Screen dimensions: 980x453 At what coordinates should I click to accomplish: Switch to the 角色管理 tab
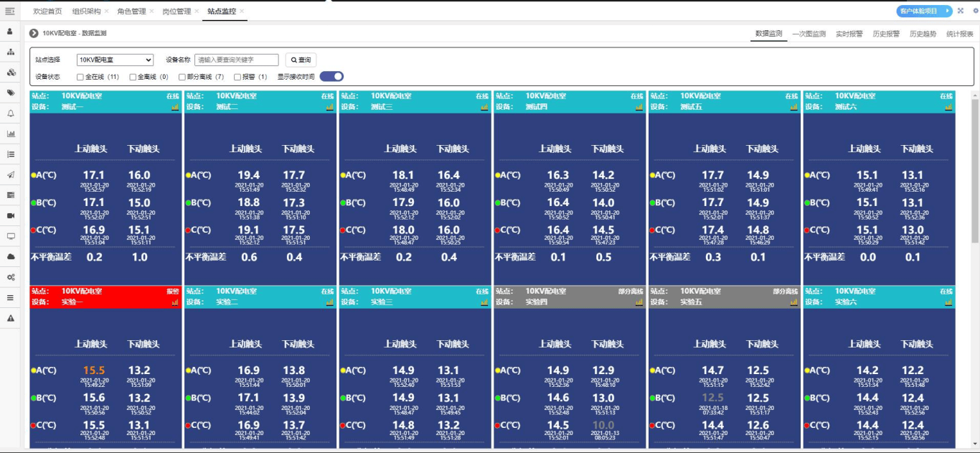point(131,11)
